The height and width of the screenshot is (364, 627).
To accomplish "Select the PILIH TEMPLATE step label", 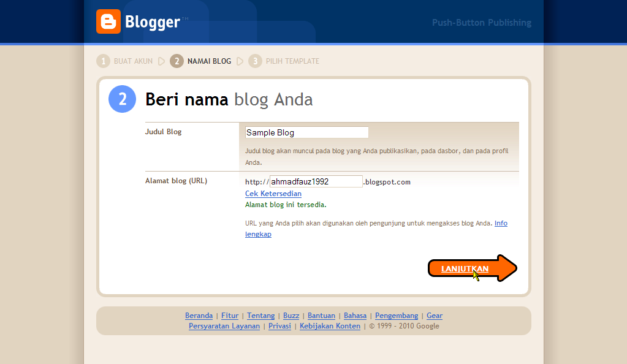I will coord(292,61).
